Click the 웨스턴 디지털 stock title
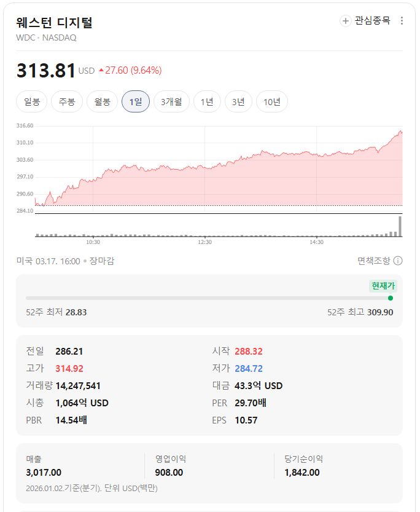This screenshot has width=420, height=512. click(x=55, y=23)
